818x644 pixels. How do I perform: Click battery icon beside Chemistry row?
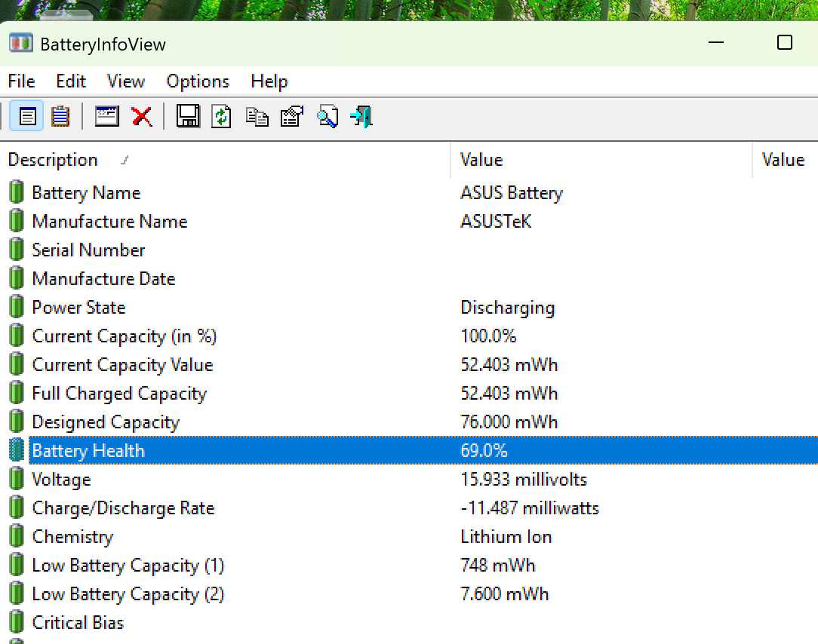(x=17, y=536)
